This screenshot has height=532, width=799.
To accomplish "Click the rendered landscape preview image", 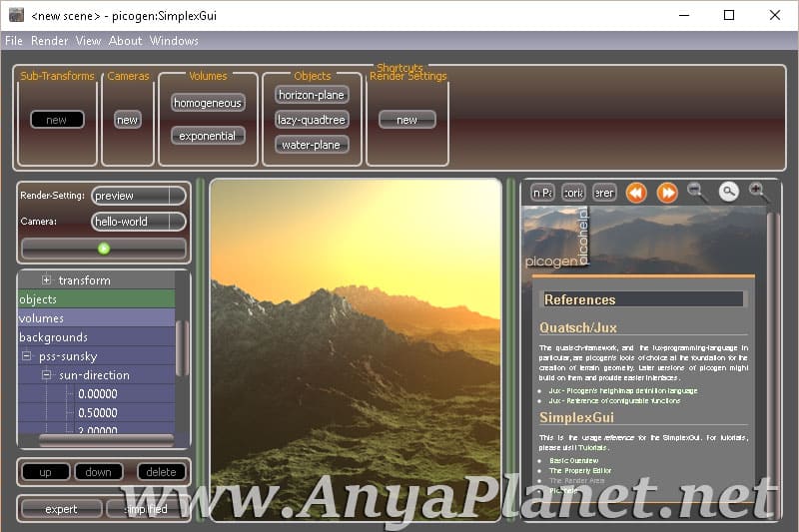I will [356, 349].
